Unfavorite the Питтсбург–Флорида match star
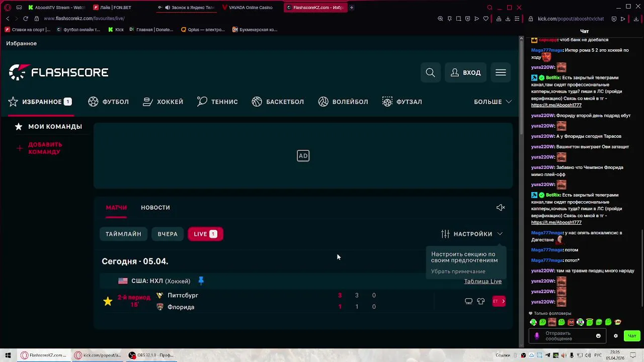Screen dimensions: 644x362 (108, 301)
